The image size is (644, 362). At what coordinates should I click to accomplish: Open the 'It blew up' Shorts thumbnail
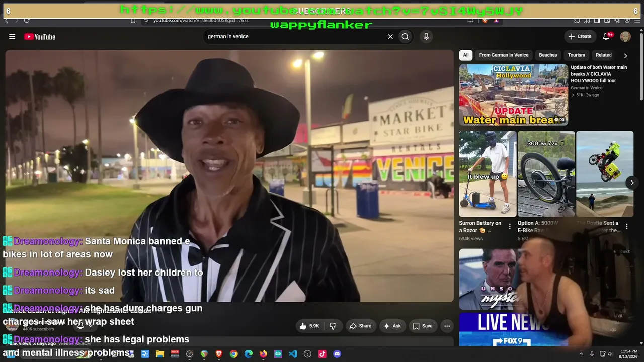coord(488,174)
